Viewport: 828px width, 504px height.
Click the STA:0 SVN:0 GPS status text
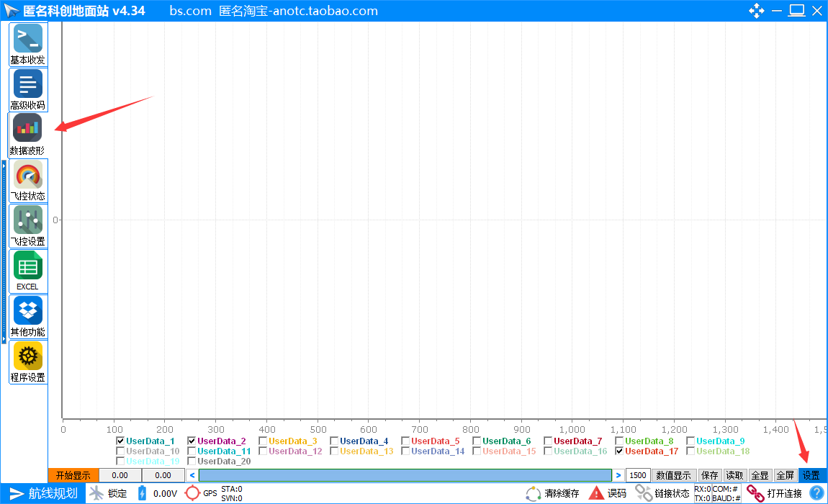click(x=232, y=493)
